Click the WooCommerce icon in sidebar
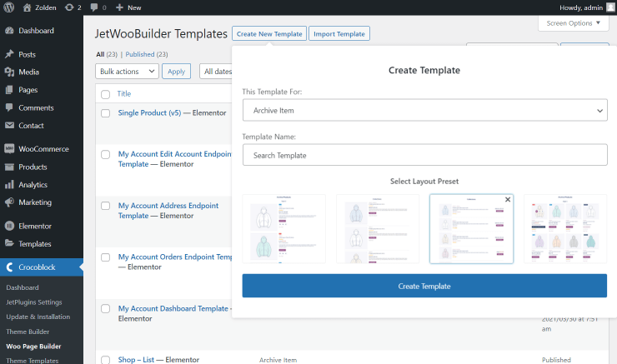Screen dimensions: 617x364 [x=9, y=148]
